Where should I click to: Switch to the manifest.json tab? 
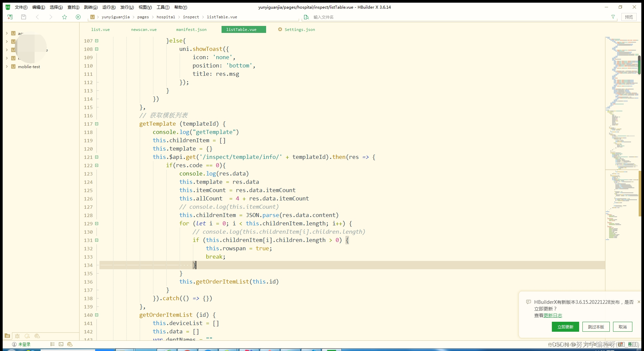(x=191, y=29)
